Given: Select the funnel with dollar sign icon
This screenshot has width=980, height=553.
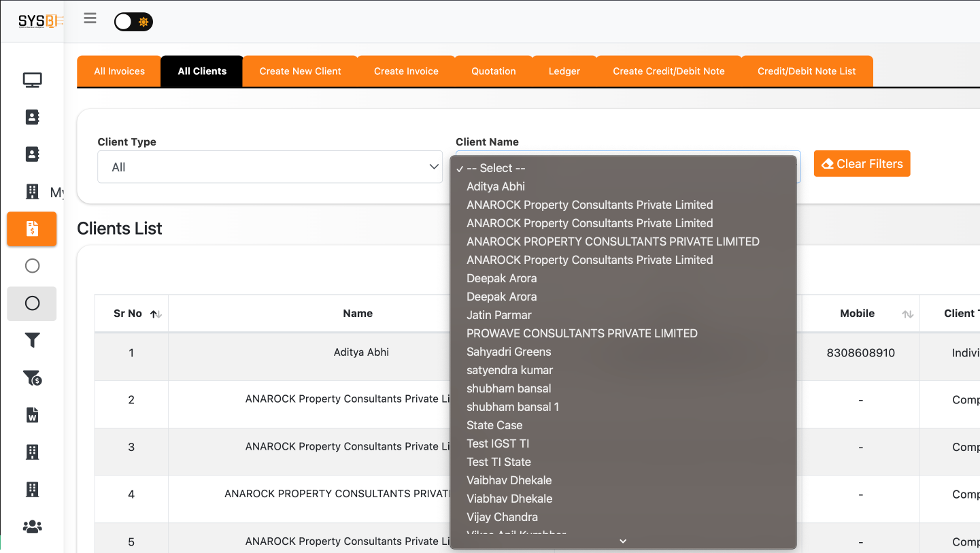Looking at the screenshot, I should [x=32, y=378].
